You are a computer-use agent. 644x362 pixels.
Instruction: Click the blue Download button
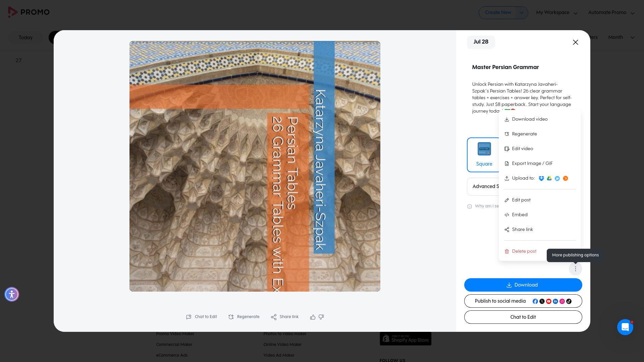click(x=523, y=285)
